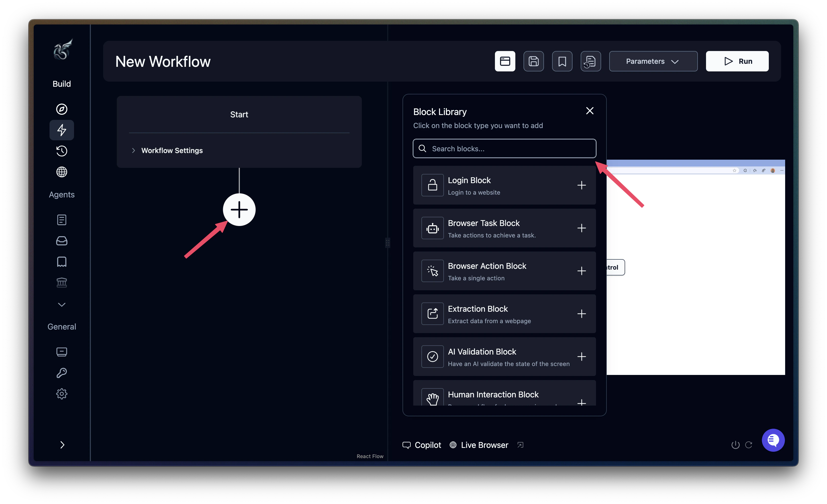827x504 pixels.
Task: Click the Copilot chat bubble at bottom right
Action: (773, 440)
